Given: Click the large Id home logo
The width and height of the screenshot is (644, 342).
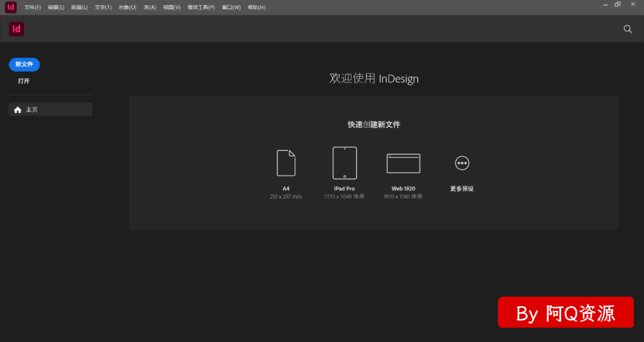Looking at the screenshot, I should (17, 29).
